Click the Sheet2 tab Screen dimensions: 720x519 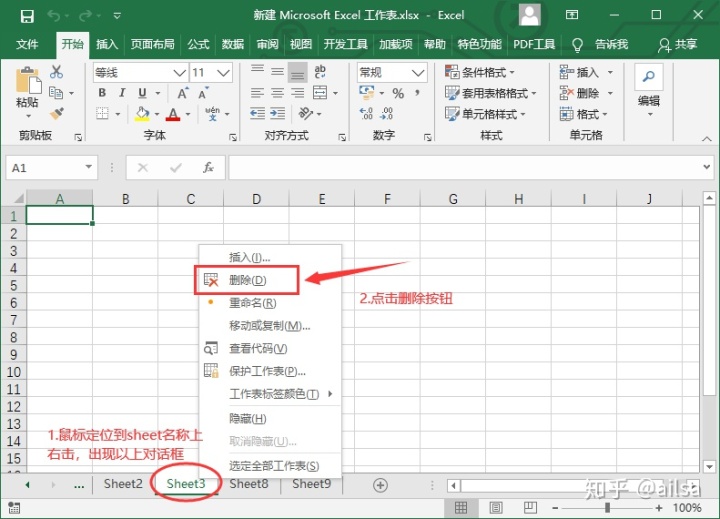click(x=123, y=484)
